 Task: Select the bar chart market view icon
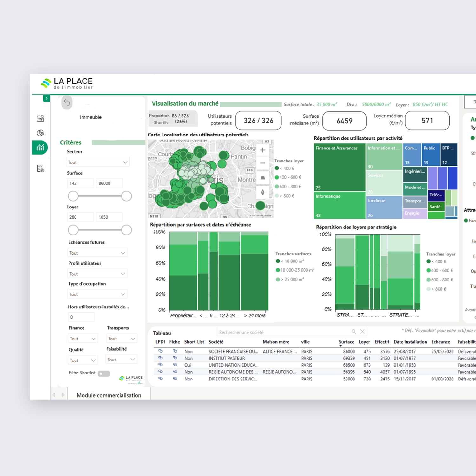pyautogui.click(x=40, y=148)
